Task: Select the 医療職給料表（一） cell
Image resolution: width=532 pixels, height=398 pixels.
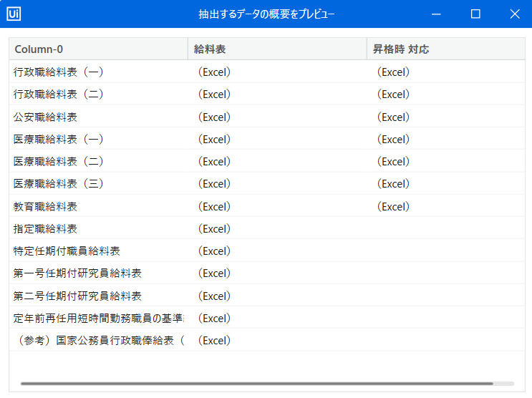Action: tap(98, 139)
